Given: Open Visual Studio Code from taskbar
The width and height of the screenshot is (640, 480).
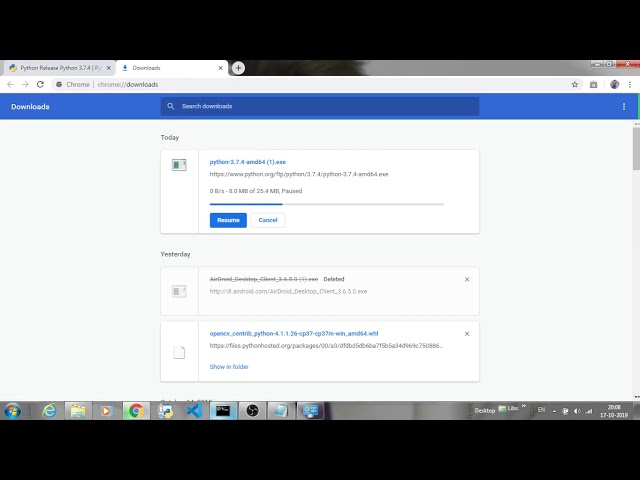Looking at the screenshot, I should (195, 411).
